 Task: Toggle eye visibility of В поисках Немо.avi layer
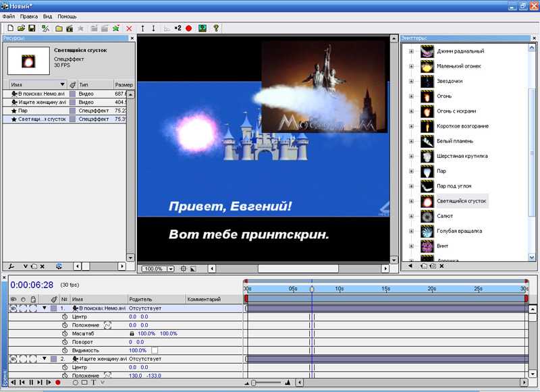(x=13, y=308)
